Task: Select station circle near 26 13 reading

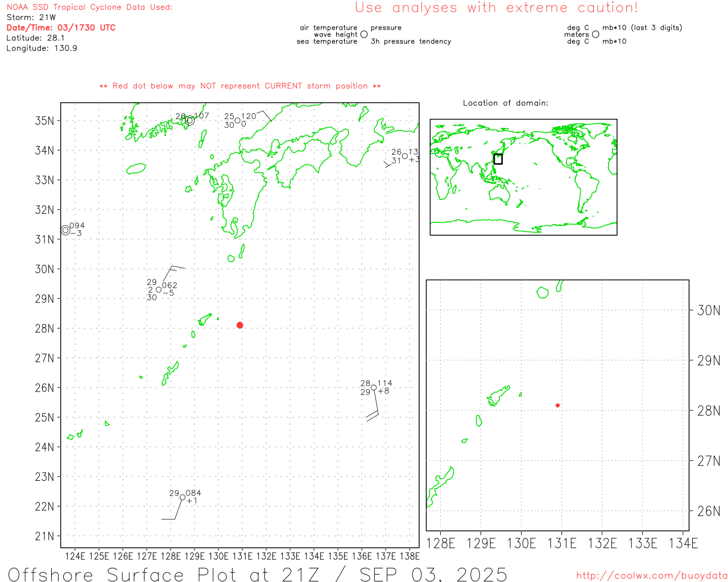Action: [405, 156]
